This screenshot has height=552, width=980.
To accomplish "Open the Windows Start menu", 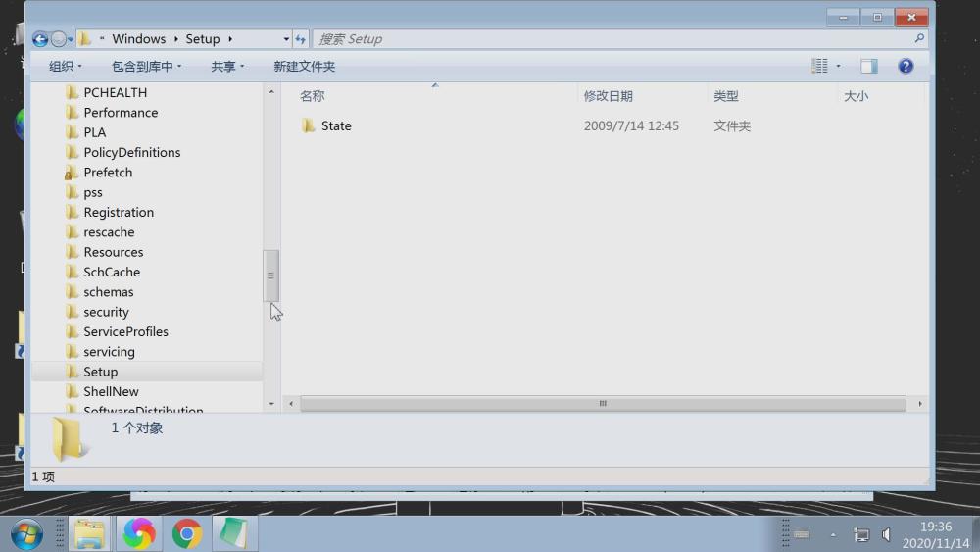I will tap(26, 534).
